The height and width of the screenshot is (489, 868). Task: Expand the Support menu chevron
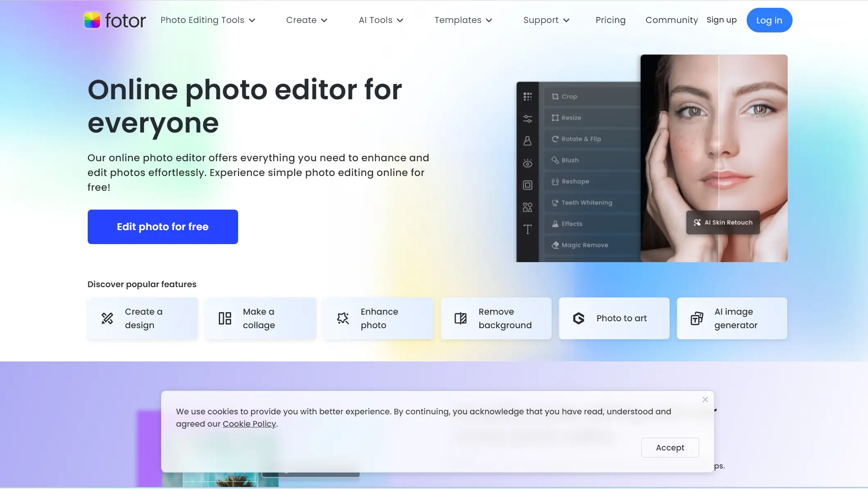click(x=566, y=21)
